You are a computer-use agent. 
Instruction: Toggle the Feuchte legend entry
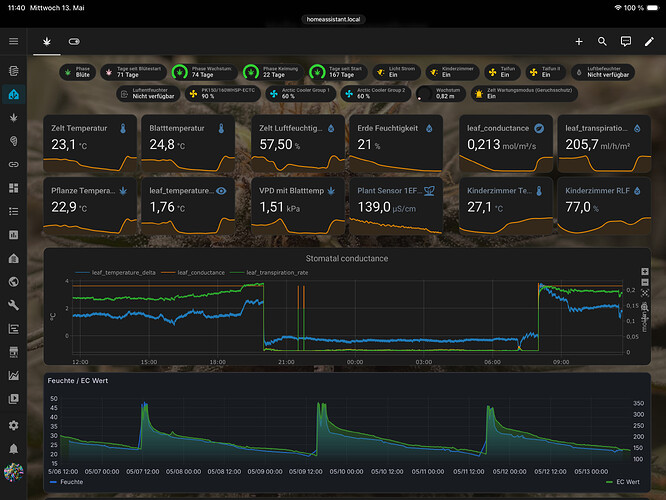point(67,482)
